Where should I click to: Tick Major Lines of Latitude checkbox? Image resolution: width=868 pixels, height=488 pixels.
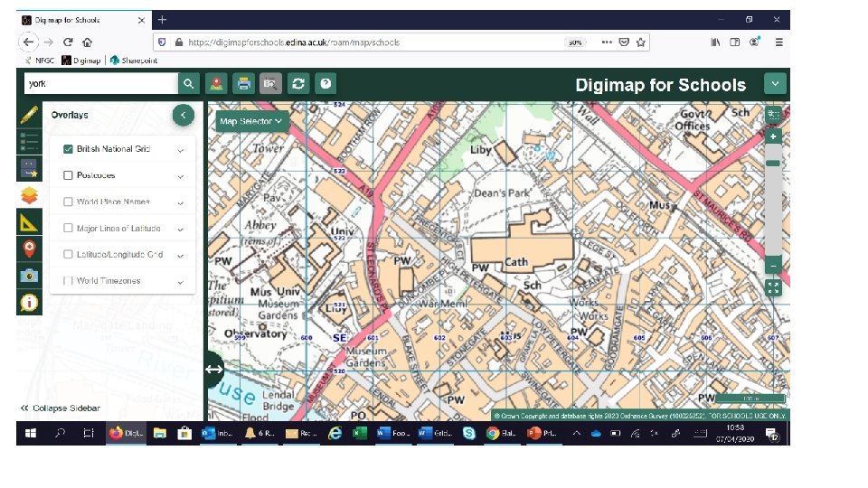pyautogui.click(x=68, y=228)
